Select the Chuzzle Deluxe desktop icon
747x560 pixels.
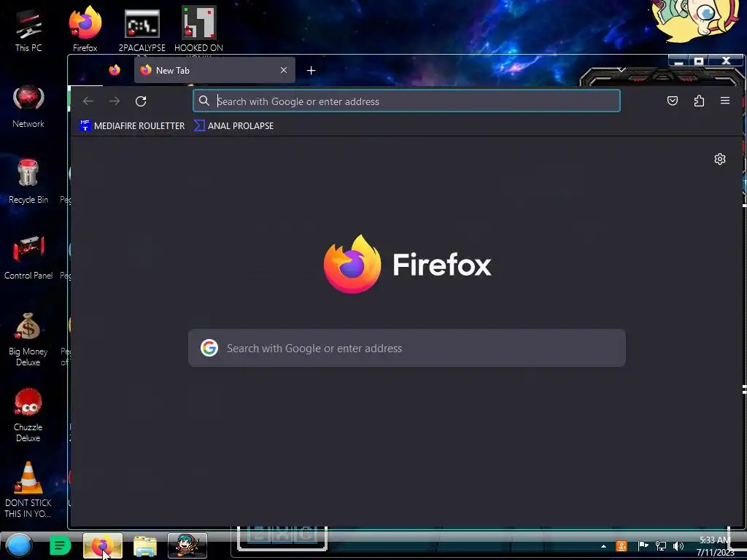tap(28, 415)
